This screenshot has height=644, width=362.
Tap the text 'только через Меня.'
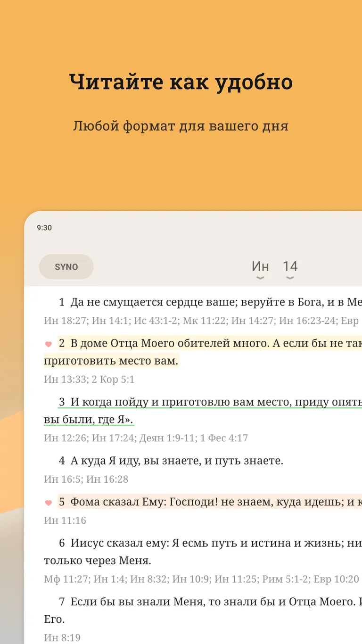(x=98, y=561)
